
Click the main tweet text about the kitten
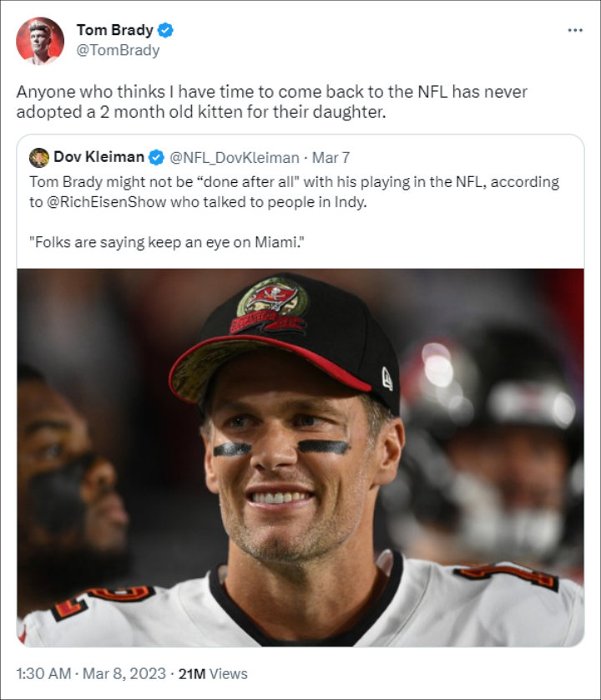click(272, 102)
